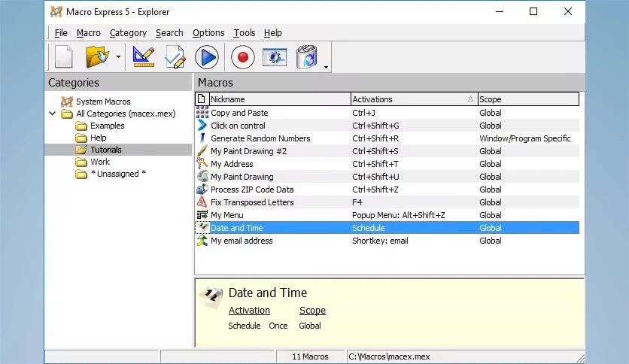Click the New Macro blank page icon
The image size is (629, 364).
coord(63,57)
